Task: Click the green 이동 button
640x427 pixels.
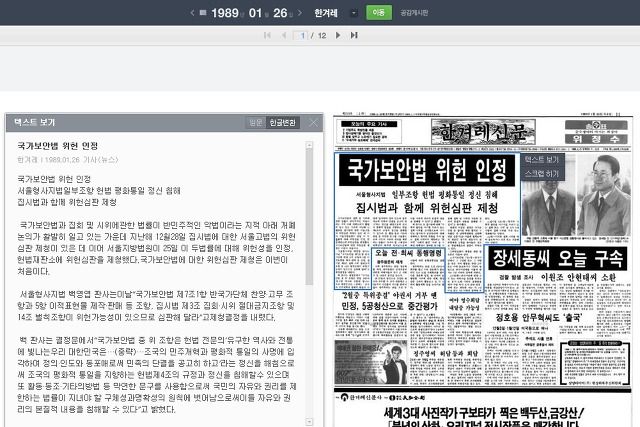Action: (378, 13)
